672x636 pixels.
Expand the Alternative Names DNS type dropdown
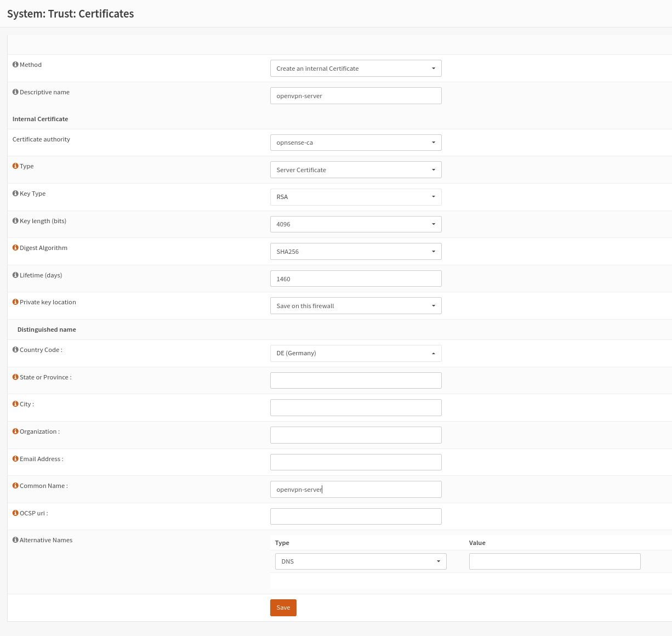[x=361, y=561]
